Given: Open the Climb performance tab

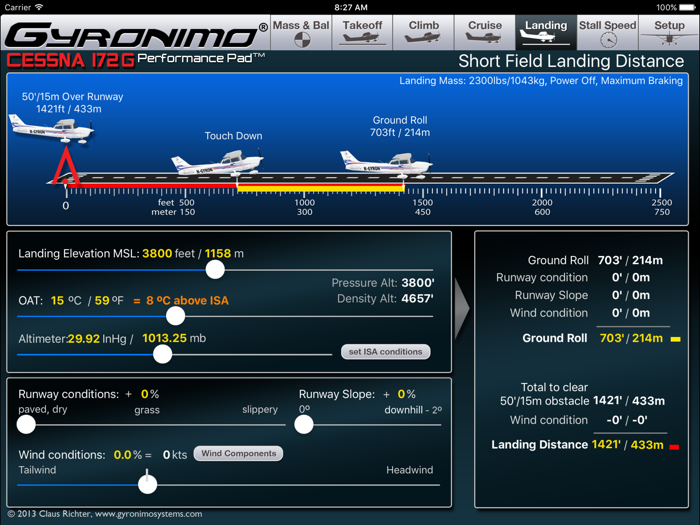Looking at the screenshot, I should pos(423,32).
